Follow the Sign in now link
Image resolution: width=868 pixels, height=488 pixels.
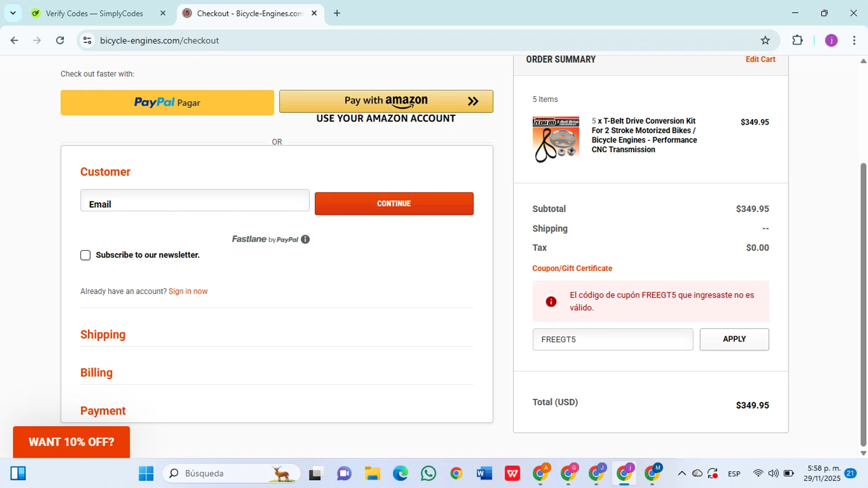[188, 291]
